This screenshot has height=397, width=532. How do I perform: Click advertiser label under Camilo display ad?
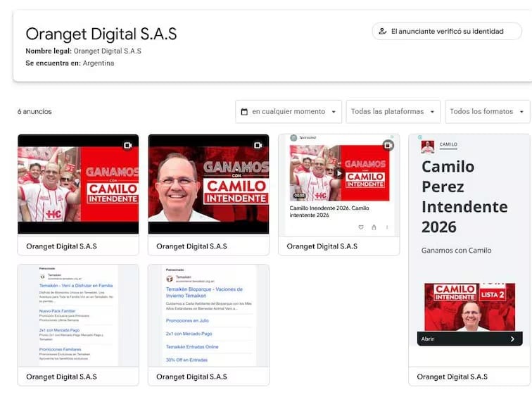pyautogui.click(x=452, y=377)
